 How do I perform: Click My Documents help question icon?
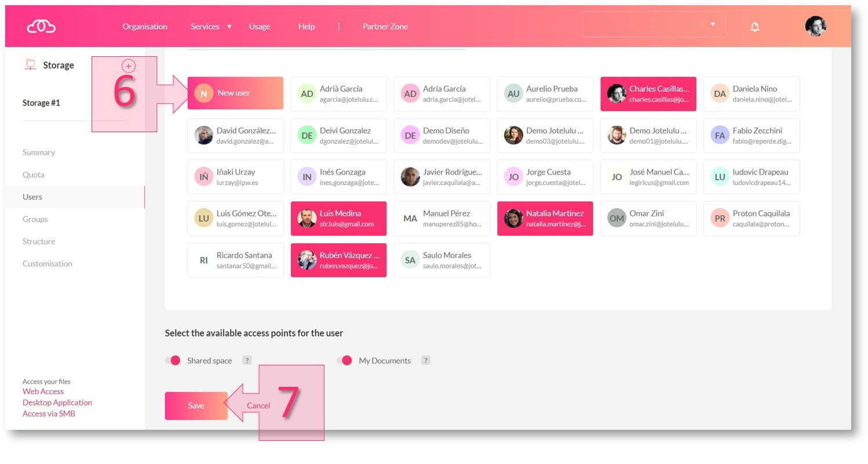426,360
